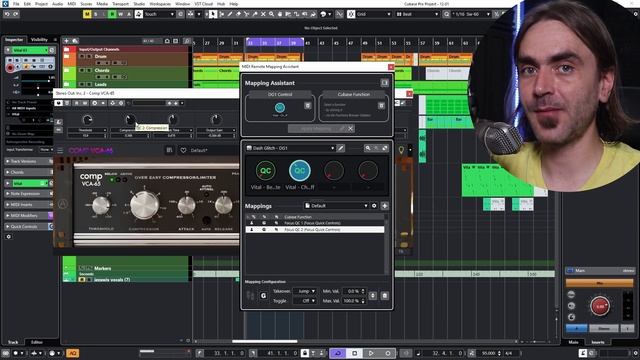Switch to the Visibility tab

click(39, 40)
